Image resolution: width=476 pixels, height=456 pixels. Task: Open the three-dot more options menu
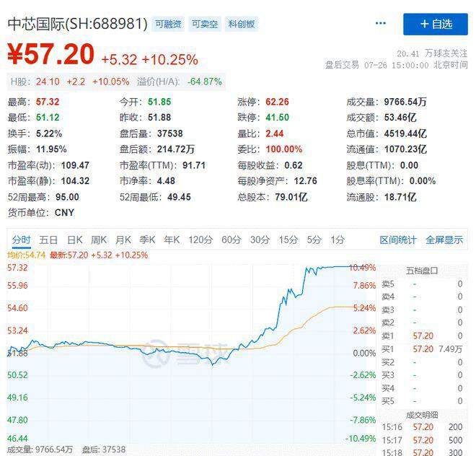click(380, 23)
